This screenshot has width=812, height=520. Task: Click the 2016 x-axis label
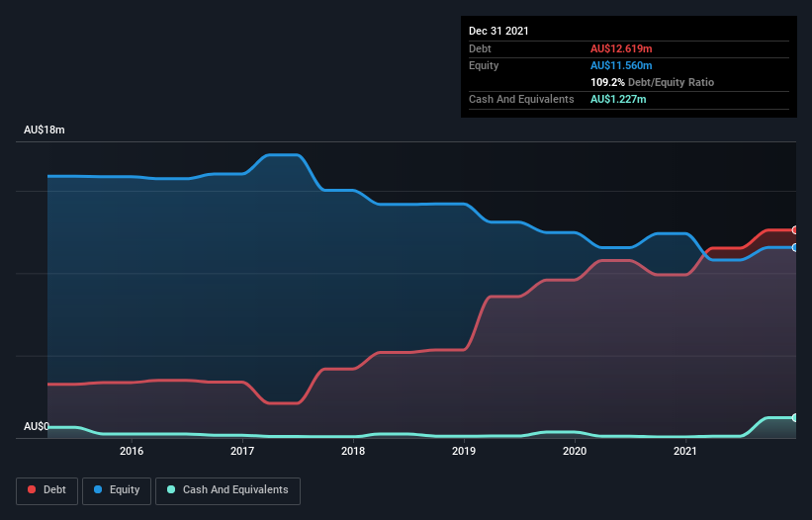click(132, 451)
